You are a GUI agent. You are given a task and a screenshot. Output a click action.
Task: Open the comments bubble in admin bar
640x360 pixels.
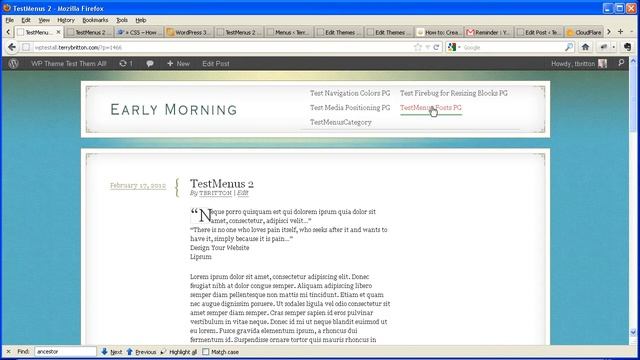[150, 64]
